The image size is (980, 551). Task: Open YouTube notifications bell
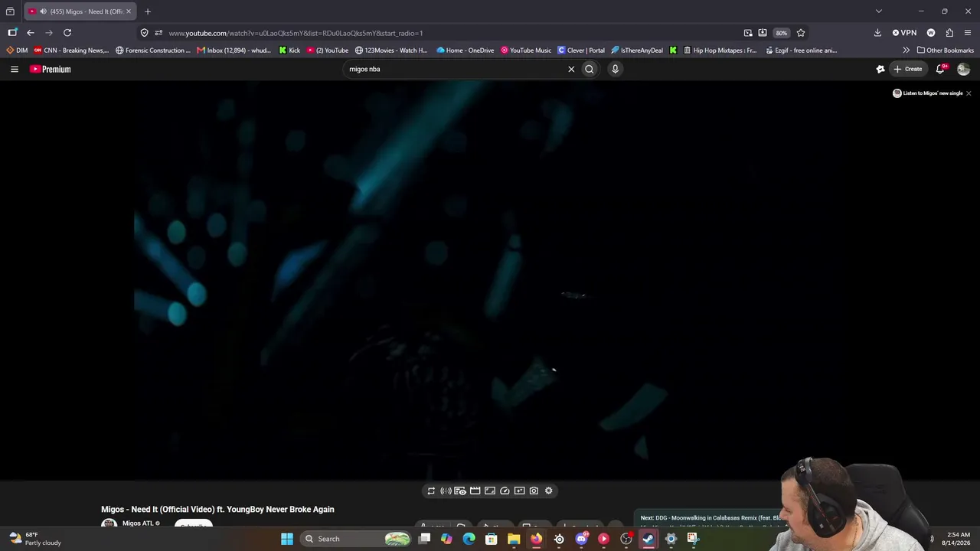coord(941,69)
